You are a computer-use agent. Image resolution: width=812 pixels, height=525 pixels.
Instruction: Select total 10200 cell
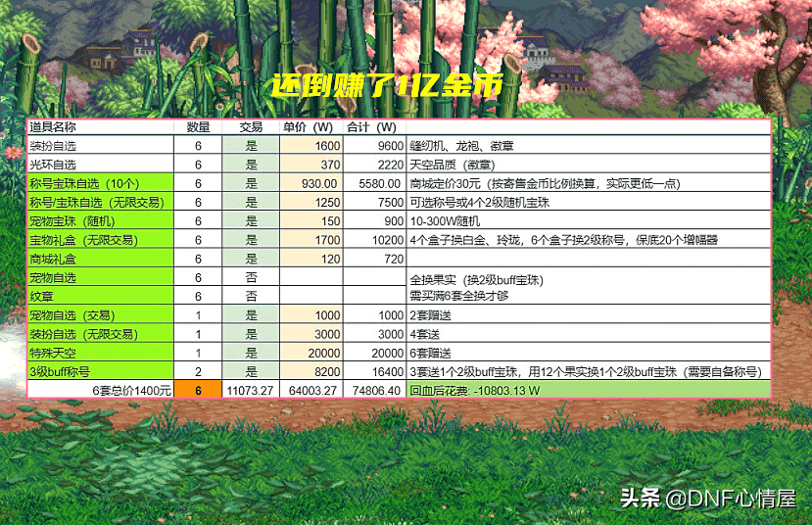click(374, 240)
